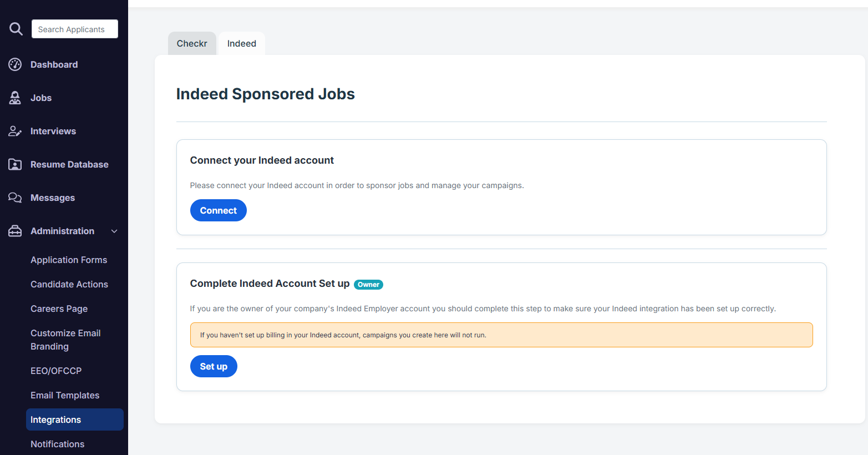Viewport: 868px width, 455px height.
Task: Open the Careers Page settings
Action: click(x=59, y=309)
